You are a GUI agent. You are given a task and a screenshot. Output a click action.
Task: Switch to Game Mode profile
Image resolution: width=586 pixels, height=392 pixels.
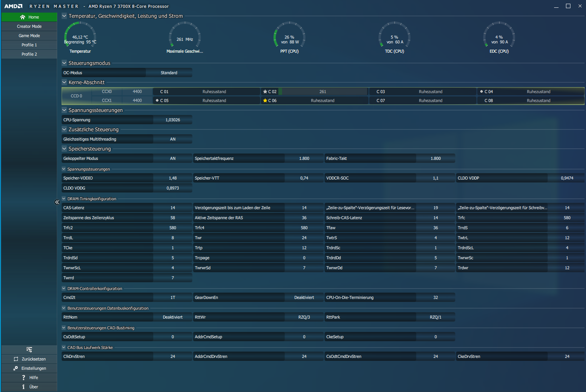[29, 36]
